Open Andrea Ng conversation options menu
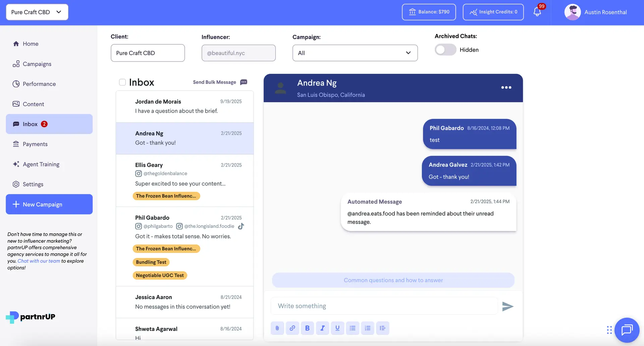The width and height of the screenshot is (644, 346). point(506,88)
